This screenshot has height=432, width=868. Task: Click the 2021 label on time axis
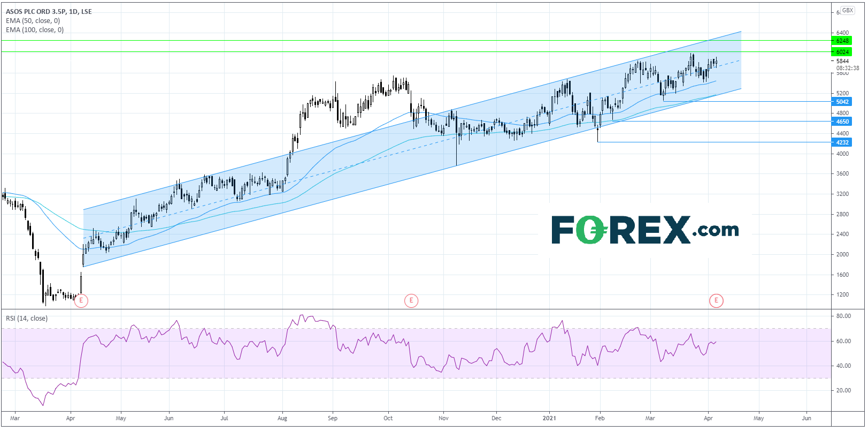click(550, 418)
